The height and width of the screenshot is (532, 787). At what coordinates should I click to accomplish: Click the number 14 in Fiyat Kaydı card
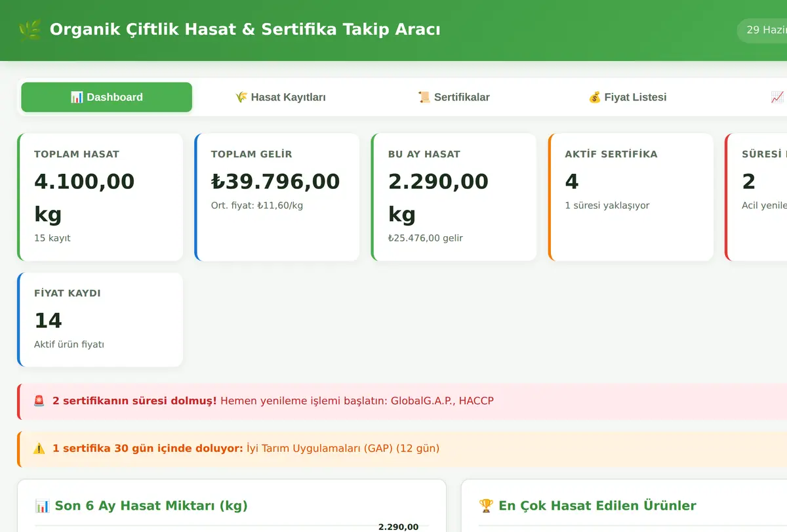48,321
